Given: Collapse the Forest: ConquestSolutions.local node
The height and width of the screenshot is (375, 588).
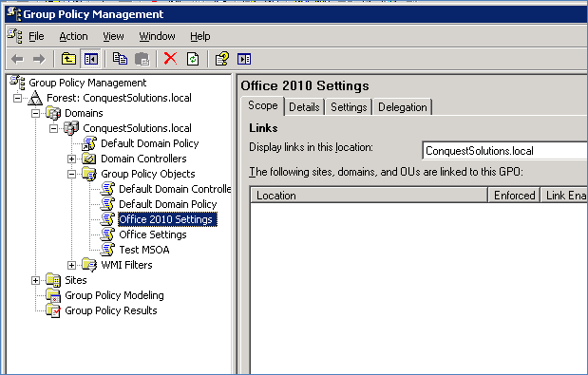Looking at the screenshot, I should click(17, 98).
